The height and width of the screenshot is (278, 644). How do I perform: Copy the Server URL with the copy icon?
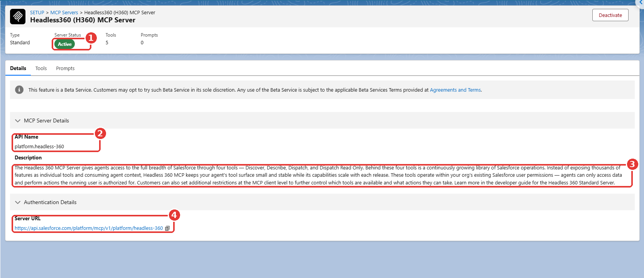167,228
